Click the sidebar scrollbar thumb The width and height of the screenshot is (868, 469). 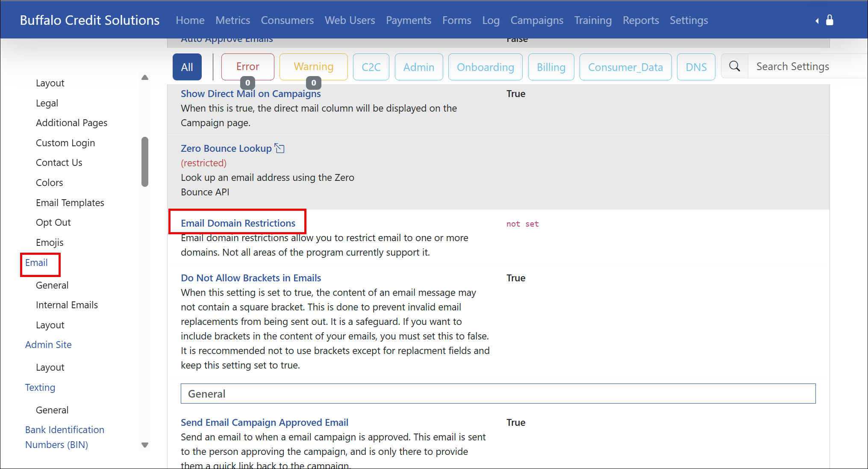(x=145, y=162)
